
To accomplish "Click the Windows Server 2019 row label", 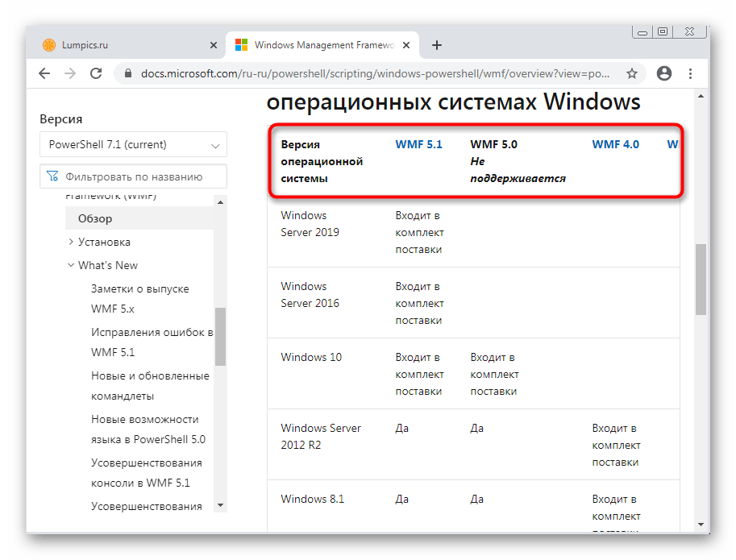I will pos(310,224).
